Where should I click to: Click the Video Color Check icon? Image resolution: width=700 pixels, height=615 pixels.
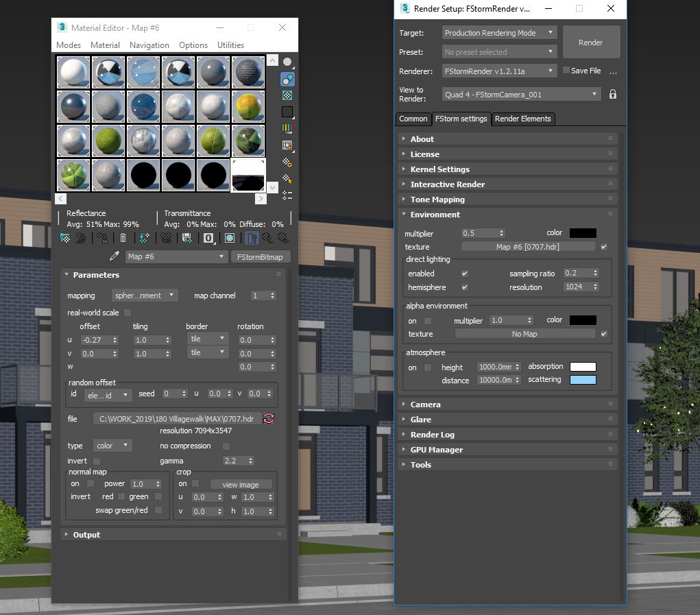click(x=287, y=128)
